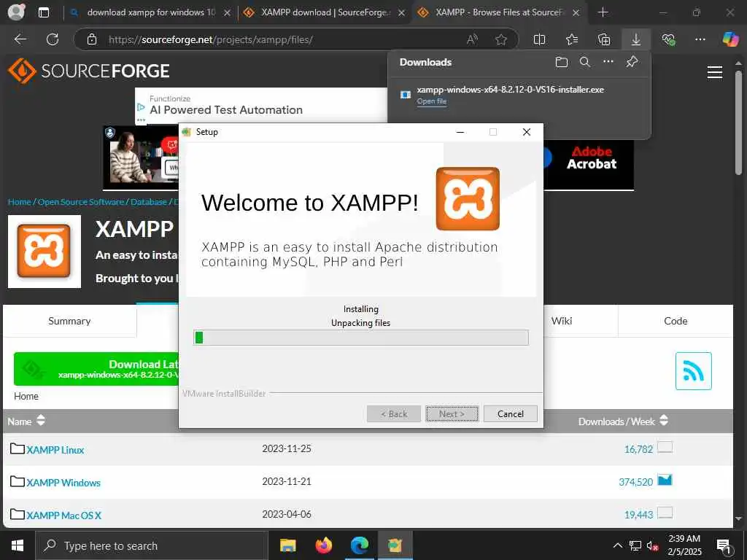The height and width of the screenshot is (560, 747).
Task: Toggle the Downloads toolbar icon
Action: (636, 39)
